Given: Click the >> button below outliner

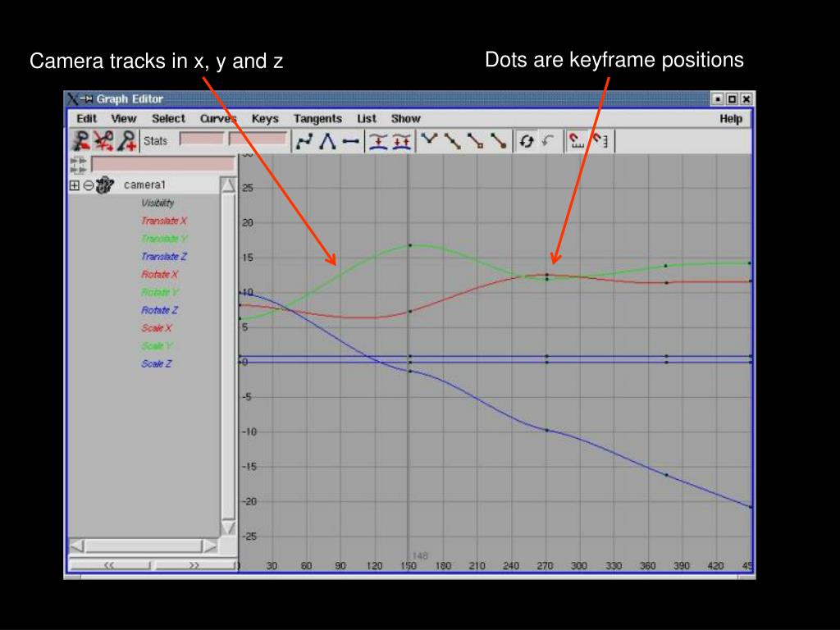Looking at the screenshot, I should coord(194,565).
